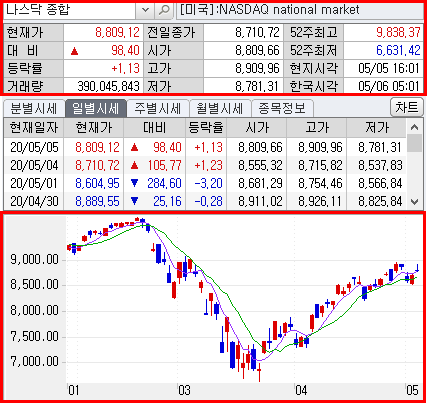Click the 등락율 column header
427x403 pixels.
[x=206, y=127]
